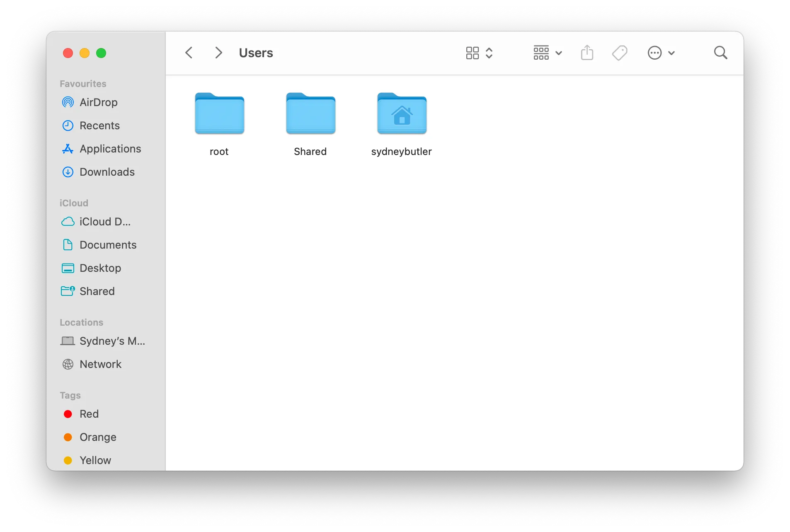The image size is (790, 532).
Task: Open the view switcher chevron control
Action: tap(490, 53)
